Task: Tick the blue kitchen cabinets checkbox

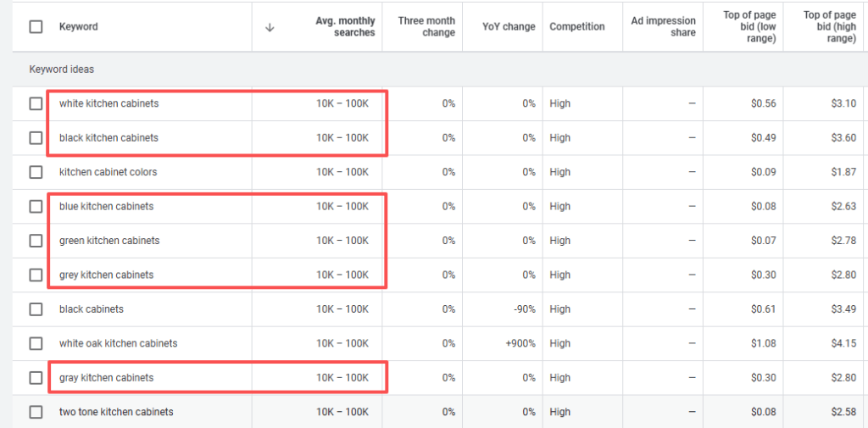Action: (36, 207)
